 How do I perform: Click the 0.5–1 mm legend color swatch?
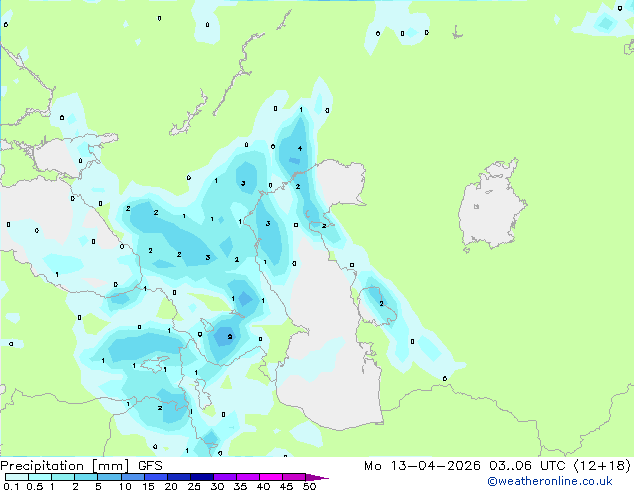tap(40, 477)
